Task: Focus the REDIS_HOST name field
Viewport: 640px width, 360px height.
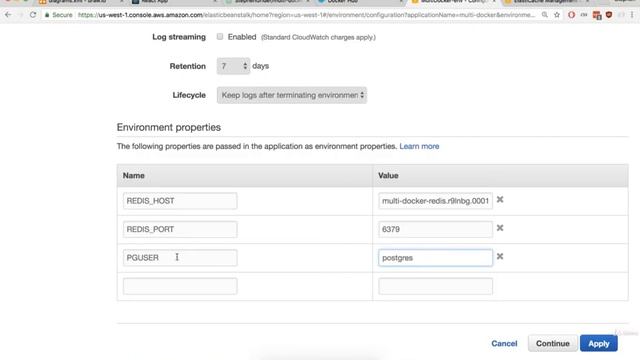Action: coord(180,201)
